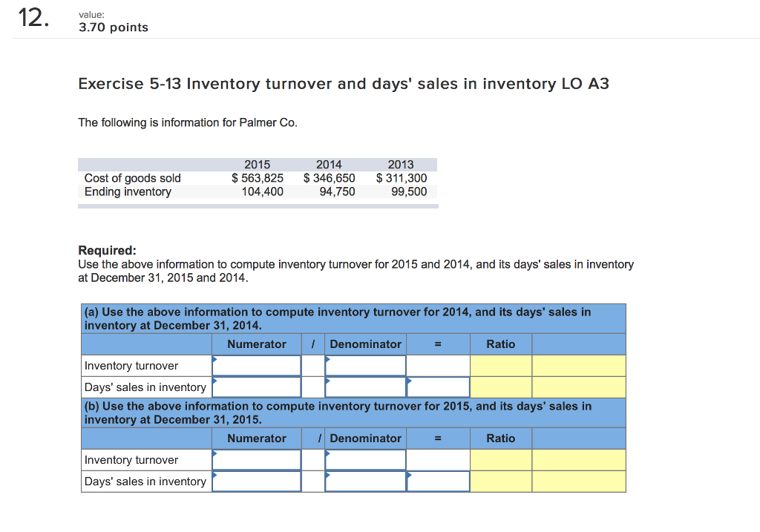Click the Days' sales in inventory Numerator field in part (b)
The image size is (760, 532).
pyautogui.click(x=256, y=481)
